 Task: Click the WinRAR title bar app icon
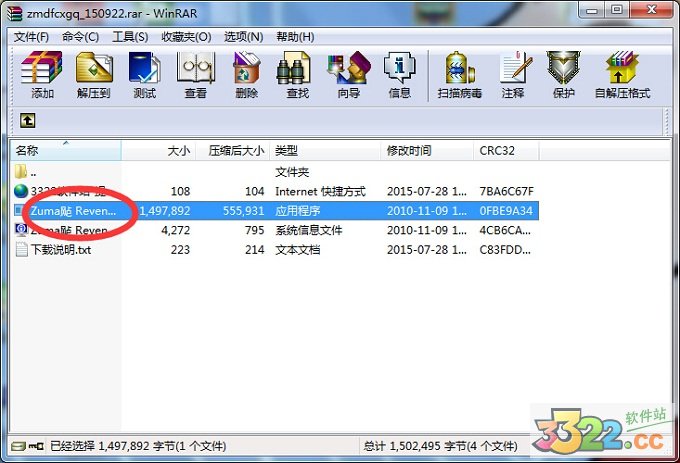(x=14, y=13)
